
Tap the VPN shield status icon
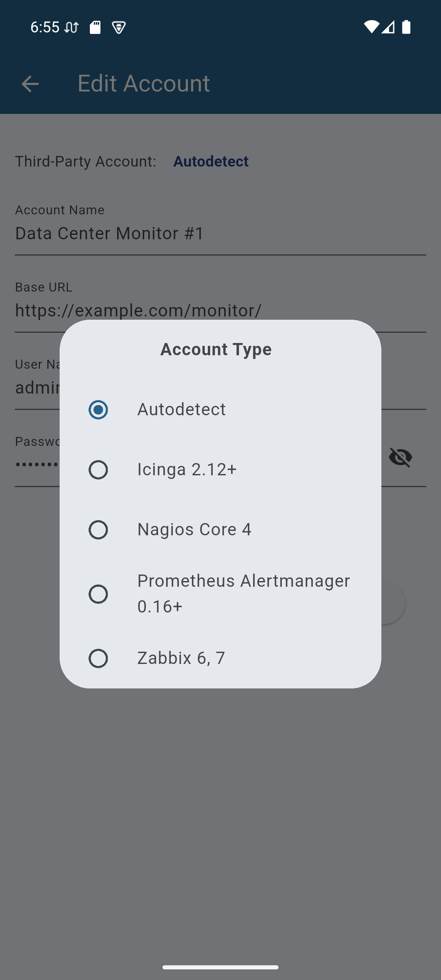click(x=119, y=27)
